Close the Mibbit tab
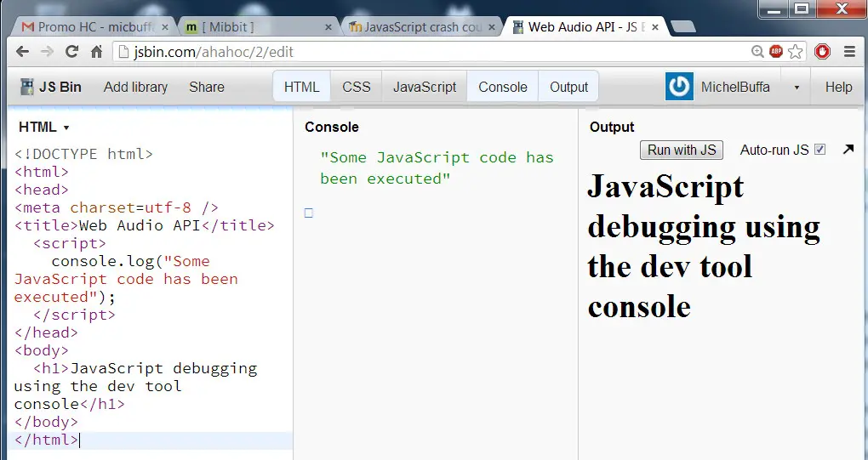Image resolution: width=868 pixels, height=460 pixels. coord(328,27)
